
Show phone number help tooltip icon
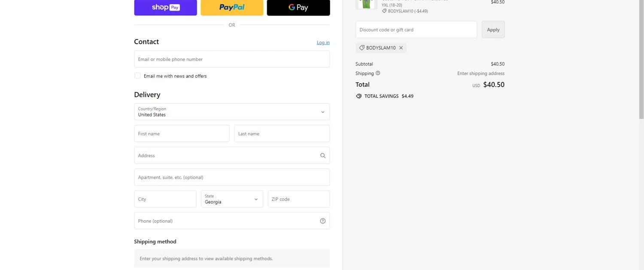pos(323,221)
